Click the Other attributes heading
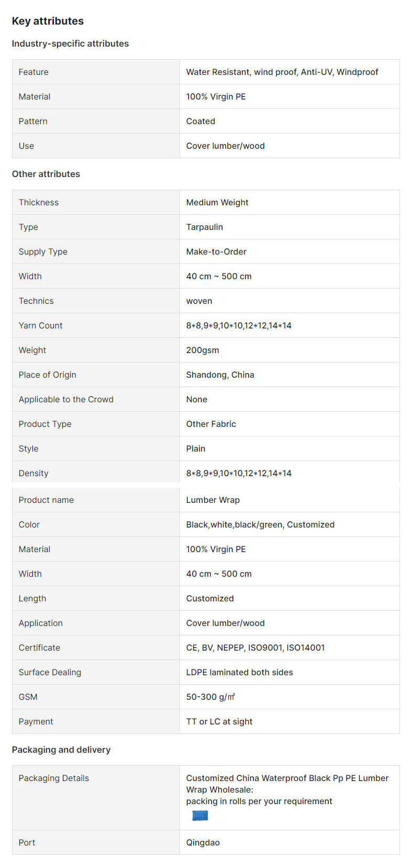This screenshot has height=868, width=412. [46, 174]
